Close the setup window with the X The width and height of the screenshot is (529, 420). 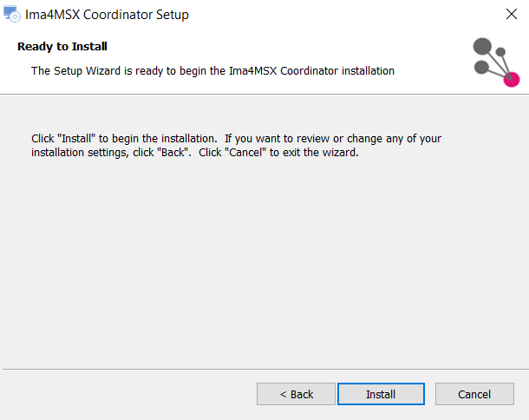click(512, 14)
